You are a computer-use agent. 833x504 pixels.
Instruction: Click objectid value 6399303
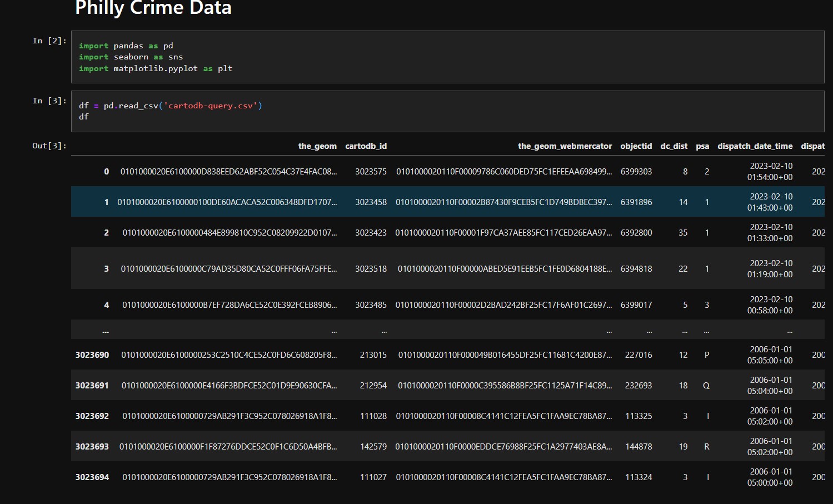click(x=636, y=172)
